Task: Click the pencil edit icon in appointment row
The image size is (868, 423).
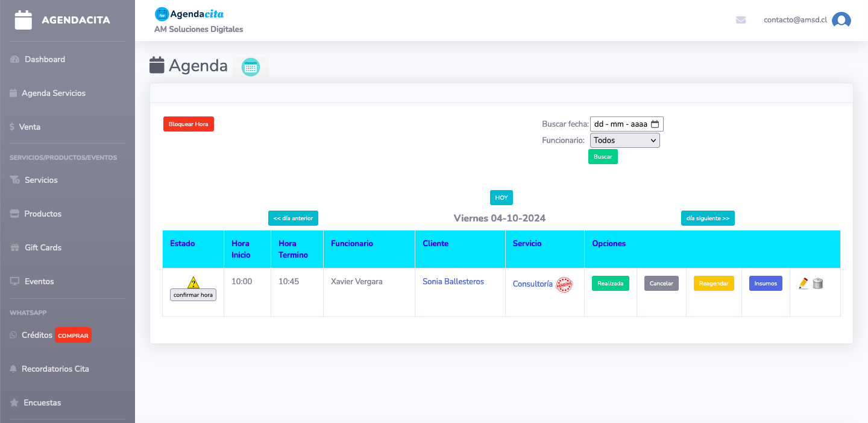Action: tap(804, 283)
